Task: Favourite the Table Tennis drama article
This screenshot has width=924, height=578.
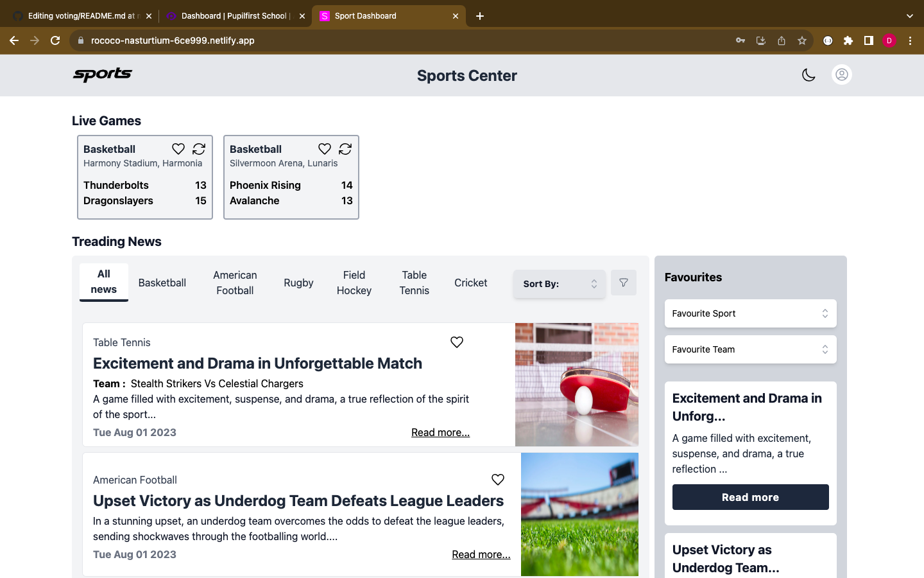Action: click(x=456, y=342)
